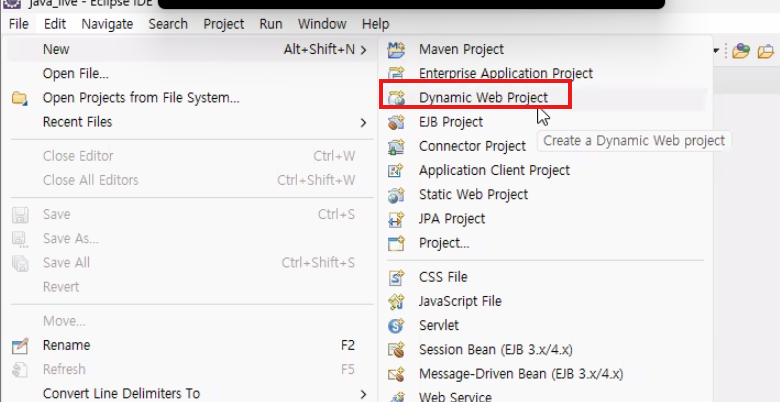
Task: Click the Open Projects from File System folder icon
Action: point(20,98)
